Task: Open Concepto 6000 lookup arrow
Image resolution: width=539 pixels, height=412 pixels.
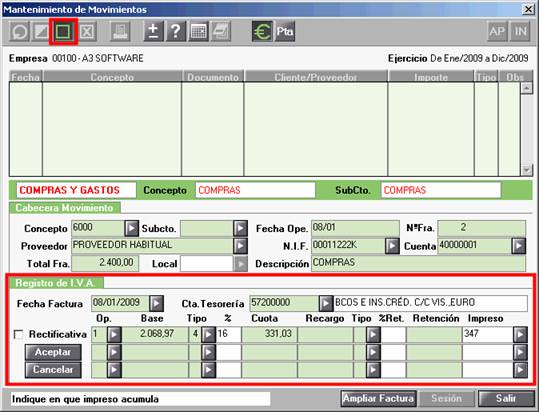Action: (131, 228)
